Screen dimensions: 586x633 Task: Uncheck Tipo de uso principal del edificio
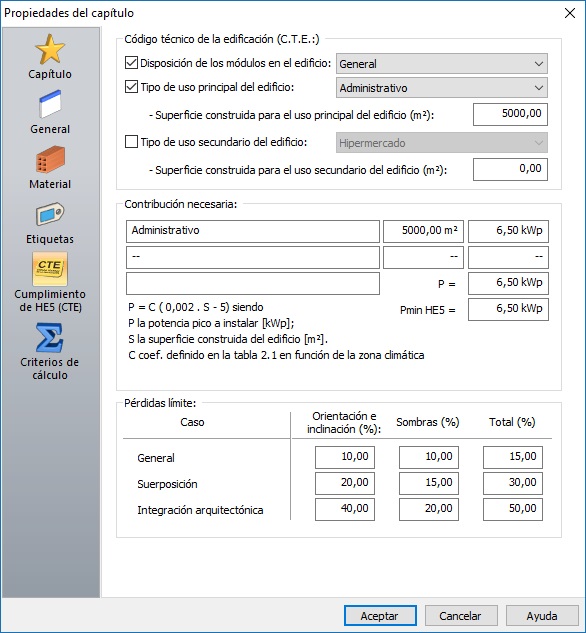(132, 87)
